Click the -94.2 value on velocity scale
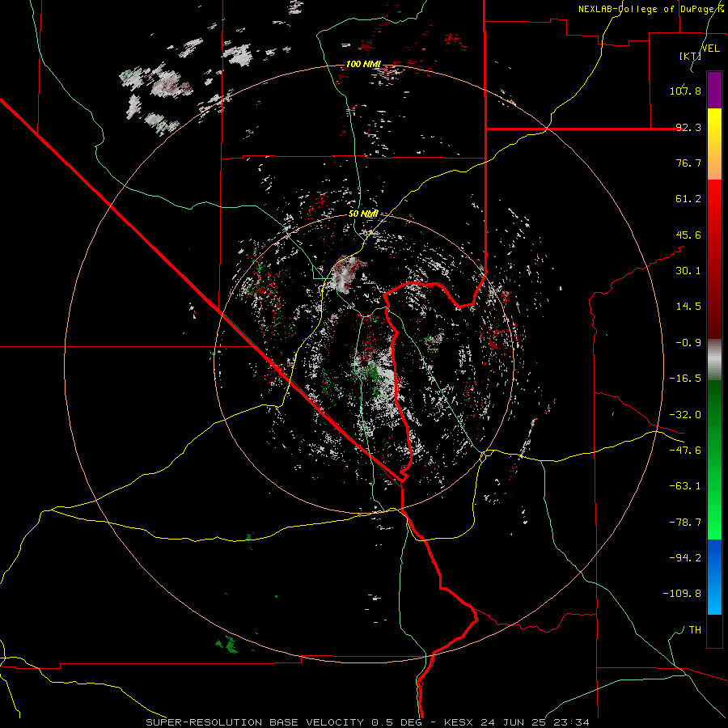Image resolution: width=728 pixels, height=728 pixels. (685, 558)
